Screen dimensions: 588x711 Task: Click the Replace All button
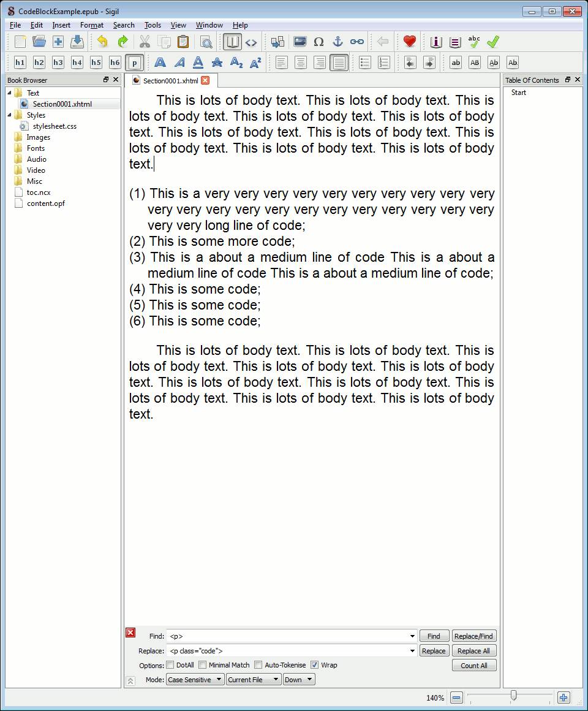coord(474,651)
